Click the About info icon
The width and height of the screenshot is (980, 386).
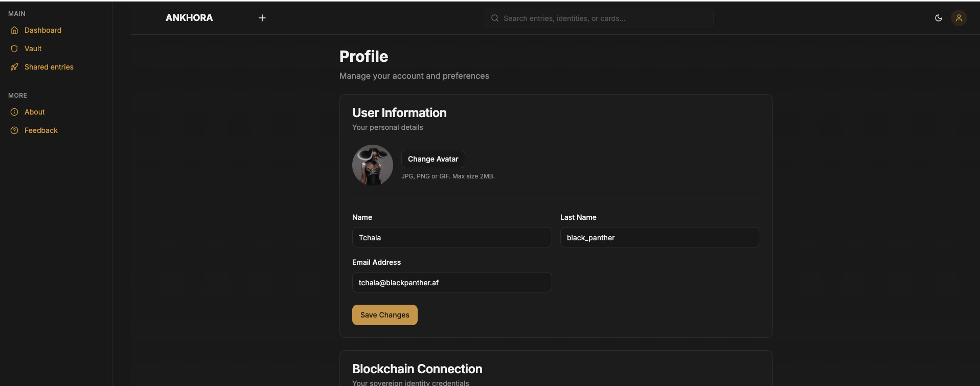coord(14,112)
